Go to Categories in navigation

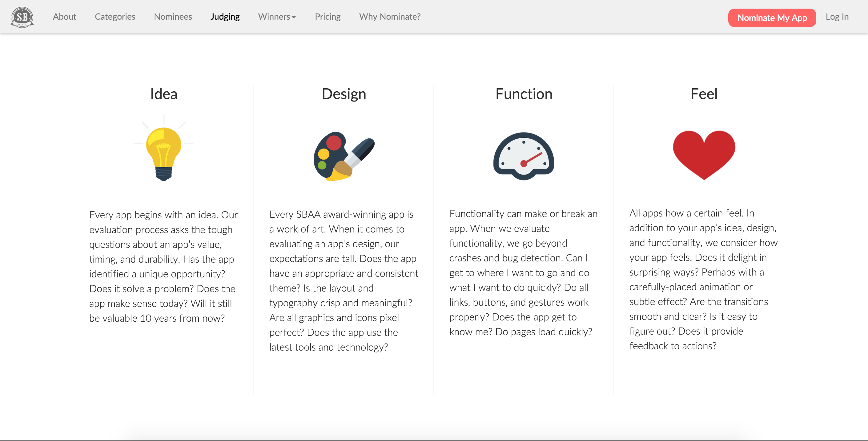pyautogui.click(x=115, y=17)
